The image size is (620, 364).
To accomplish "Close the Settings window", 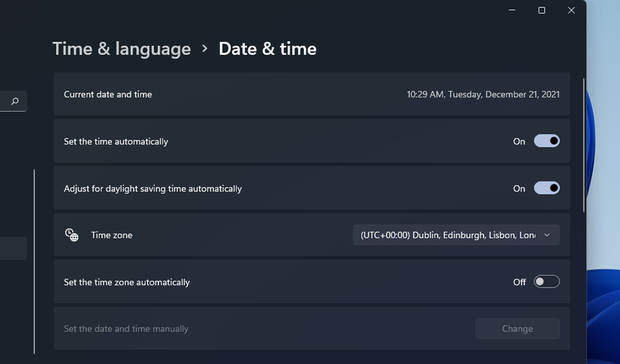I will tap(571, 11).
